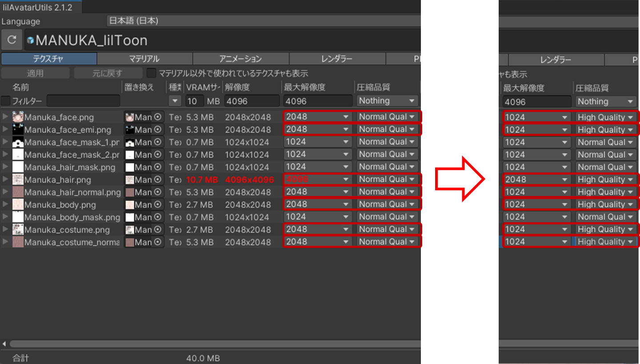Click object picker circle for Manuka_hair.png
This screenshot has height=364, width=640.
158,180
